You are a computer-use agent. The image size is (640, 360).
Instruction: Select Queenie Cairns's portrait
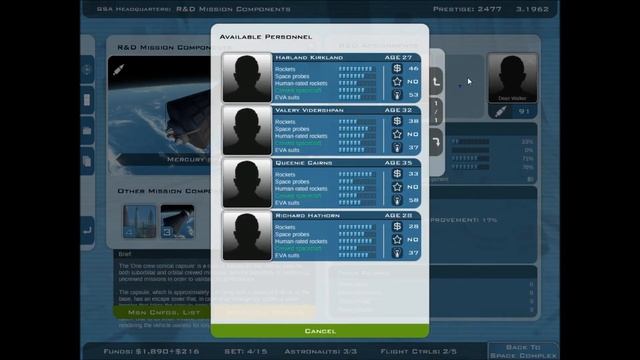[247, 183]
